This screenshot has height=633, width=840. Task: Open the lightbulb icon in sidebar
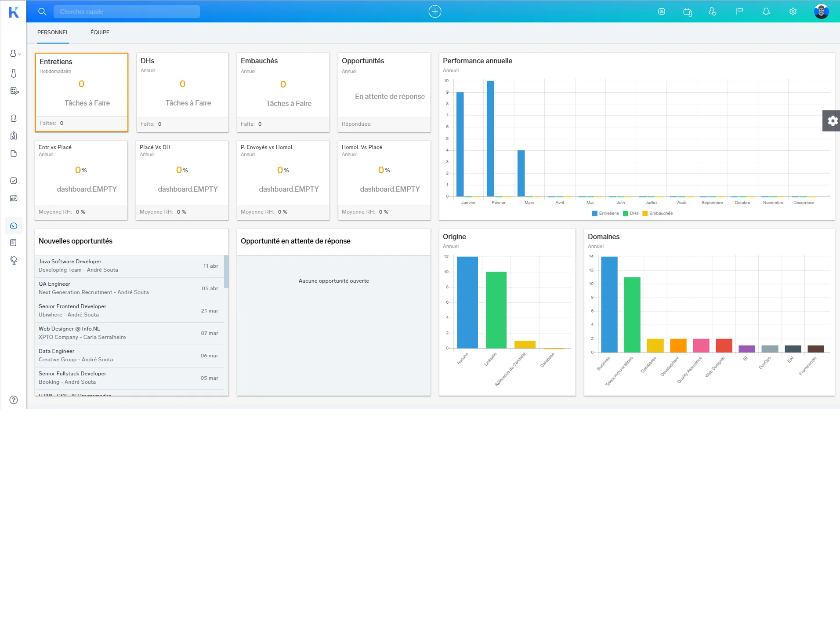point(14,261)
